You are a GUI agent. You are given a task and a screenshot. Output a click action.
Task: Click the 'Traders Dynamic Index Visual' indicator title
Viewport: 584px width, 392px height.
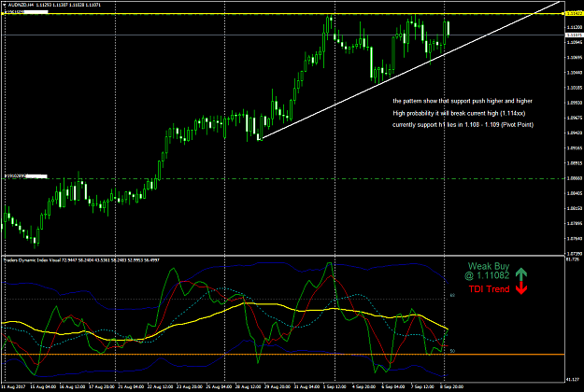point(33,260)
